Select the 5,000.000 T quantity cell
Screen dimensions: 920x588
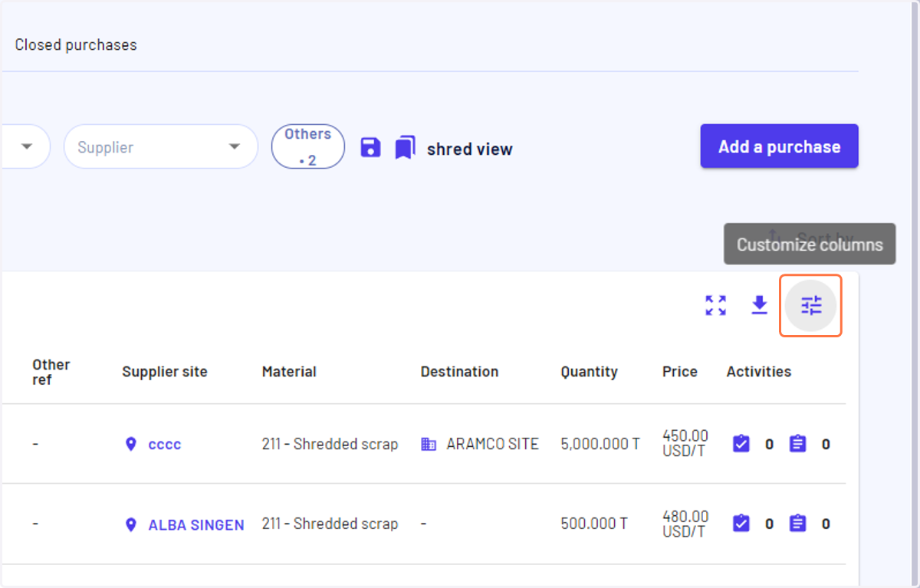tap(600, 444)
